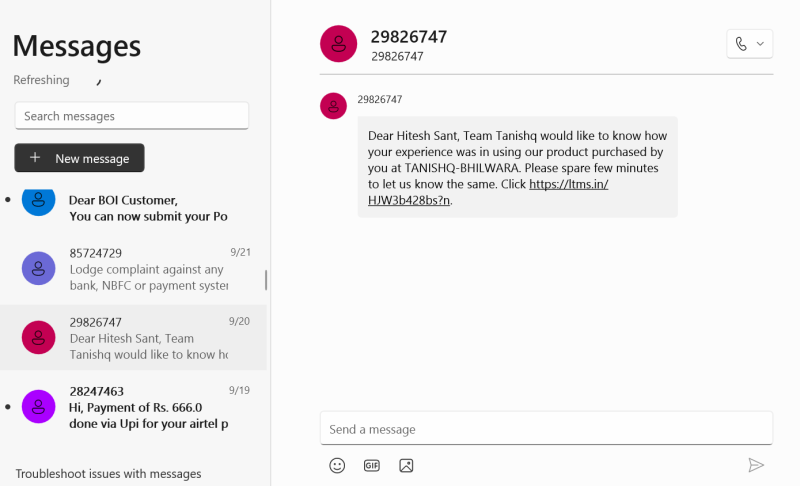The image size is (800, 486).
Task: Click the New message button
Action: pos(79,158)
